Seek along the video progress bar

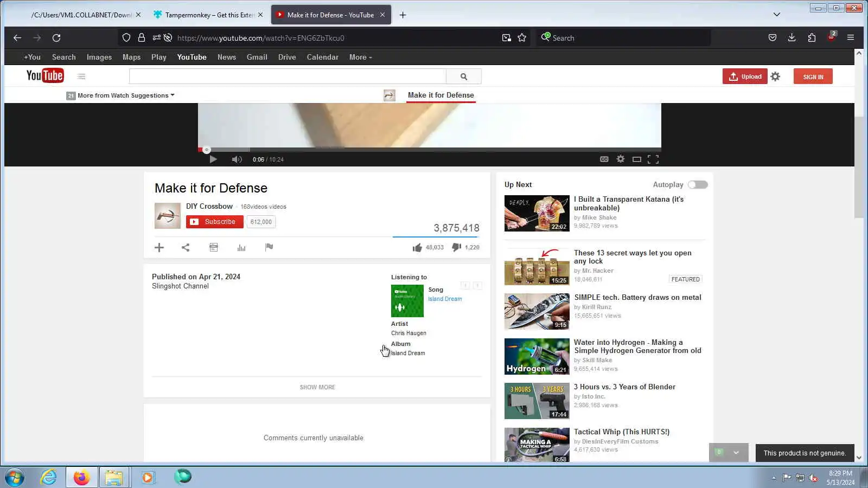429,150
